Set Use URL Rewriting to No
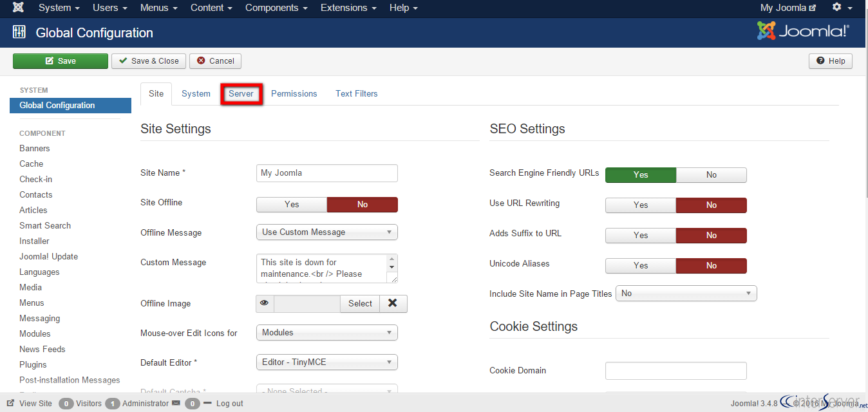 click(x=712, y=205)
